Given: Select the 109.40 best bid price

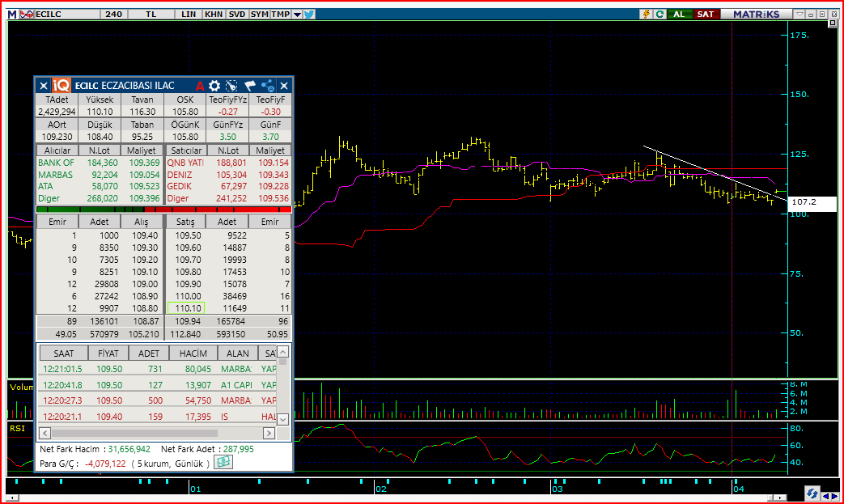Looking at the screenshot, I should click(146, 235).
